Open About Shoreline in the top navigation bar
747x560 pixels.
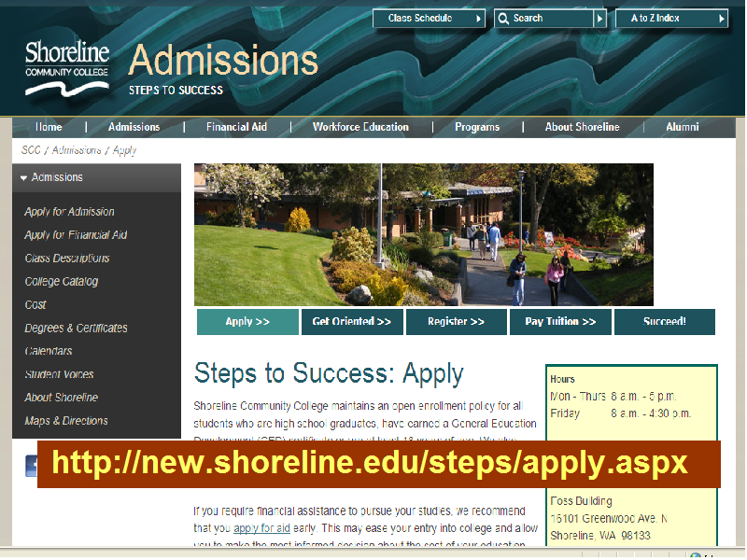coord(582,127)
